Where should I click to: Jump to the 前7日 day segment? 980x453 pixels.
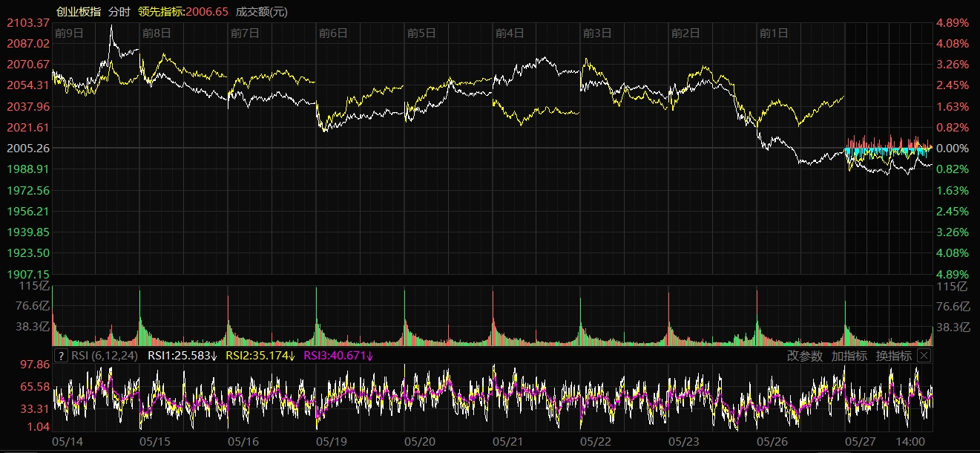click(x=246, y=33)
